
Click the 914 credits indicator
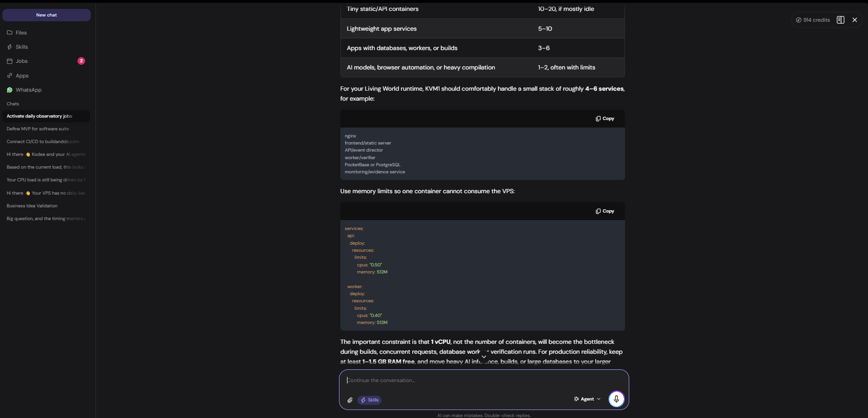coord(813,20)
